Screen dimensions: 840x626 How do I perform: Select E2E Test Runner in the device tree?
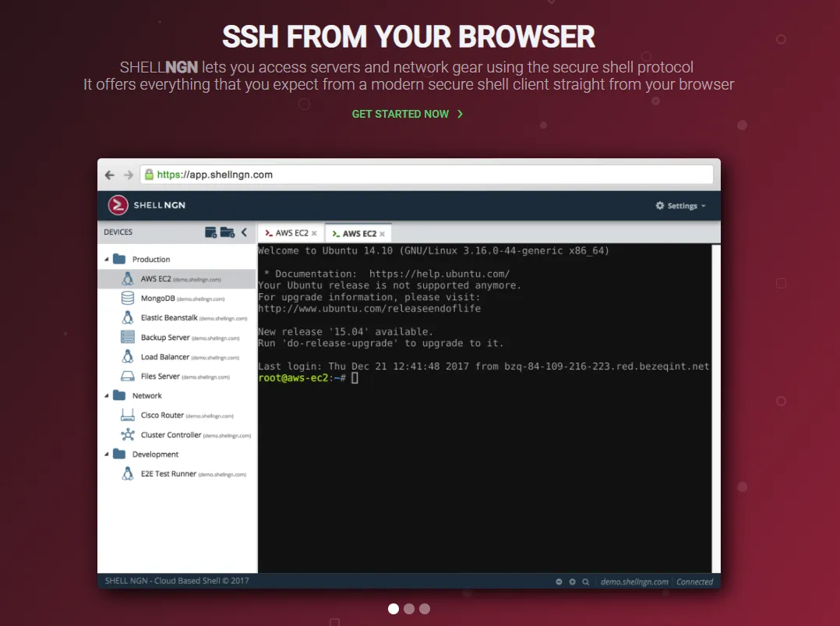pyautogui.click(x=178, y=474)
